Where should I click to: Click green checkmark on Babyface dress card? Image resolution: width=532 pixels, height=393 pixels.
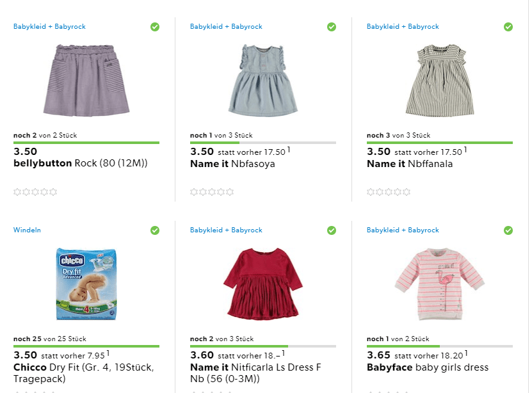[x=508, y=230]
